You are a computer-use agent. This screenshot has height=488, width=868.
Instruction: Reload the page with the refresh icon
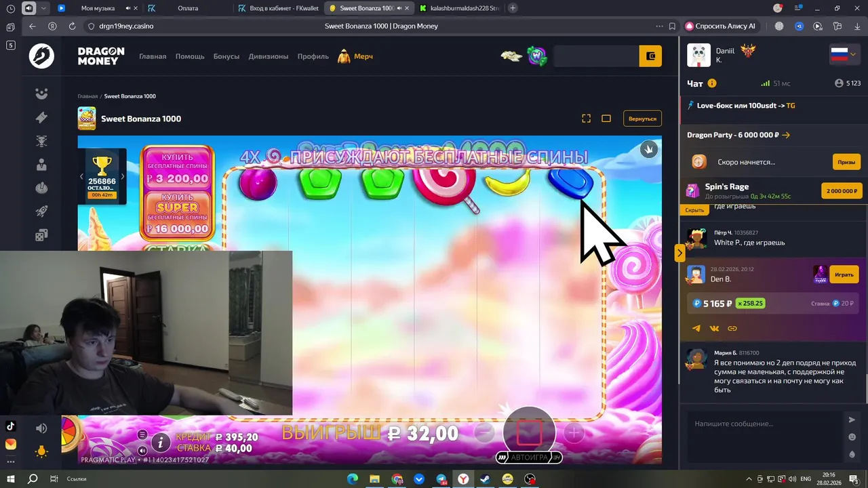click(72, 26)
